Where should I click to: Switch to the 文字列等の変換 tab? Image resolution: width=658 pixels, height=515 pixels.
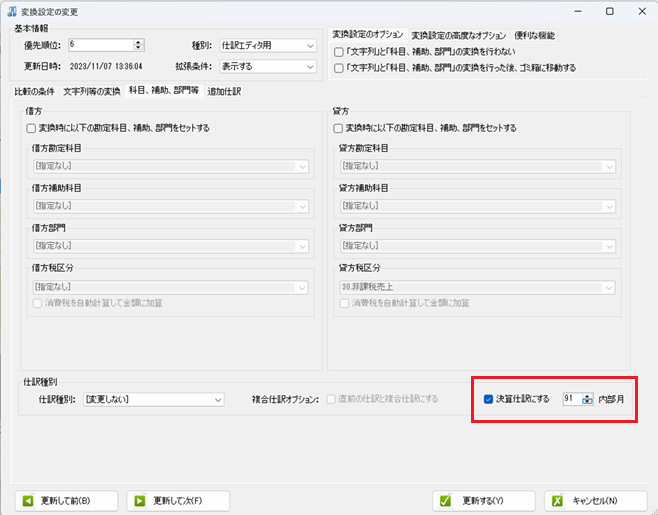92,91
